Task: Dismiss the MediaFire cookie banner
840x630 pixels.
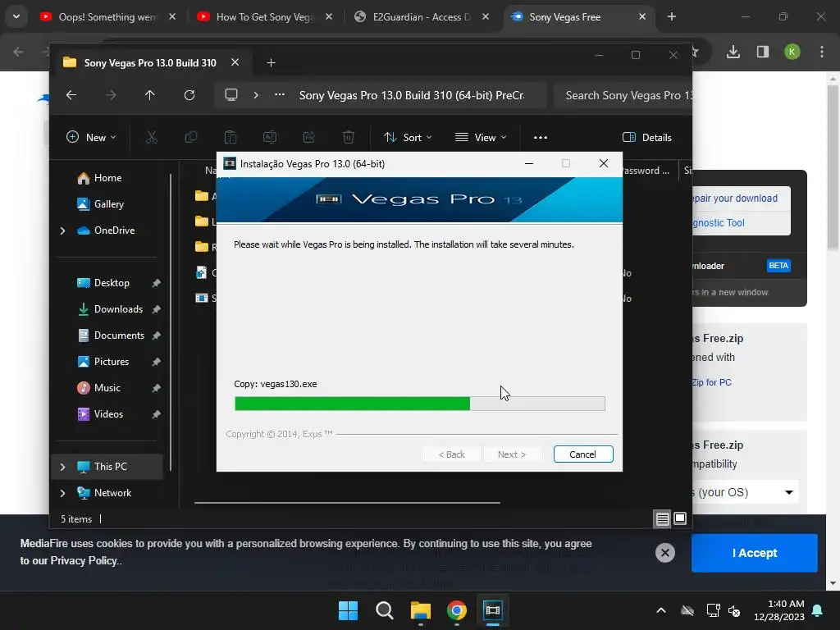Action: [664, 553]
